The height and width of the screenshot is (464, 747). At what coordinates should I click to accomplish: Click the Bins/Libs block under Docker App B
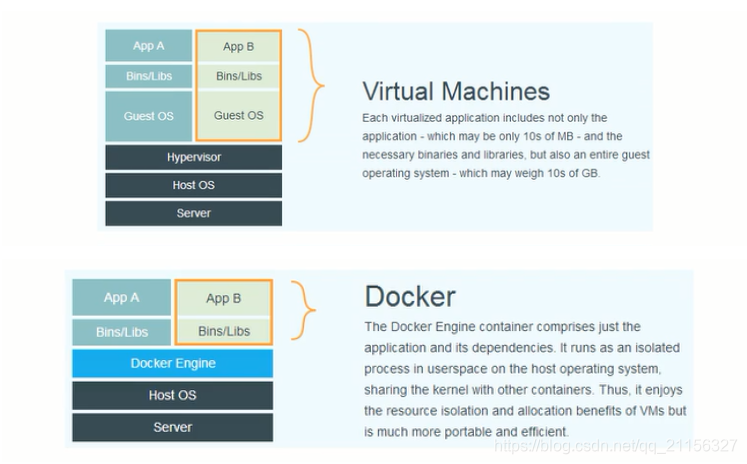tap(223, 331)
